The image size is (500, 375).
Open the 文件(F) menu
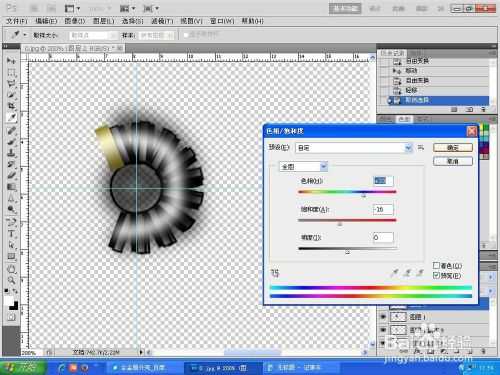(x=17, y=21)
